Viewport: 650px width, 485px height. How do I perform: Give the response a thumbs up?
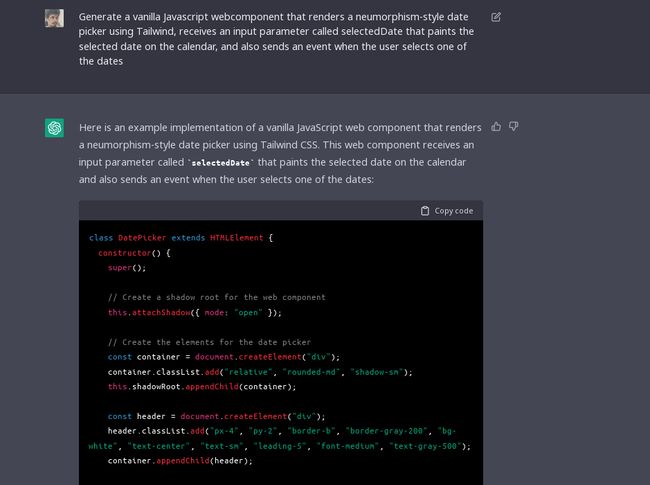(496, 127)
